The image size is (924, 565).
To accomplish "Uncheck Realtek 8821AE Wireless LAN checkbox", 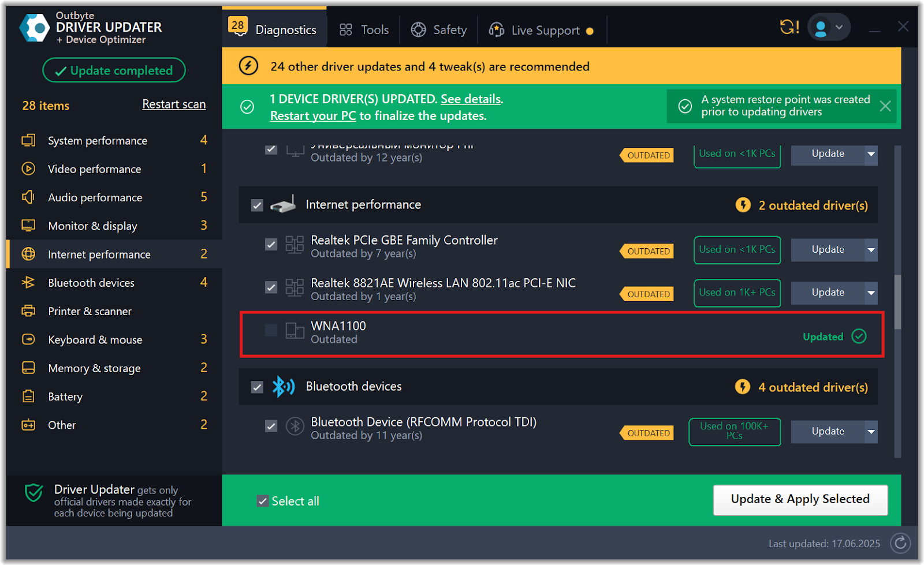I will click(271, 287).
